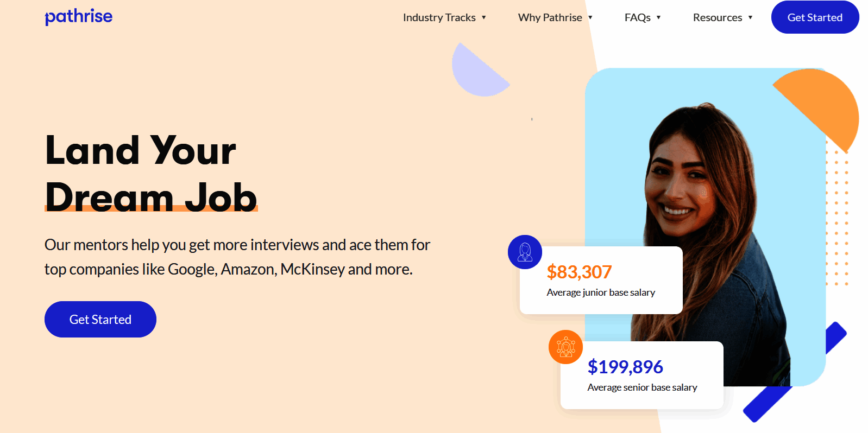
Task: Open the Why Pathrise menu label
Action: (550, 17)
